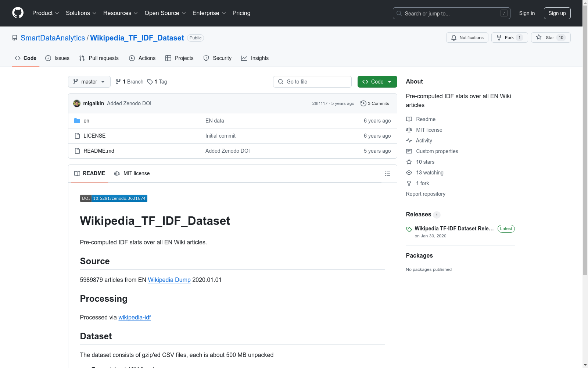Expand the Open Source dropdown
Screen dimensions: 588x368
pos(165,13)
